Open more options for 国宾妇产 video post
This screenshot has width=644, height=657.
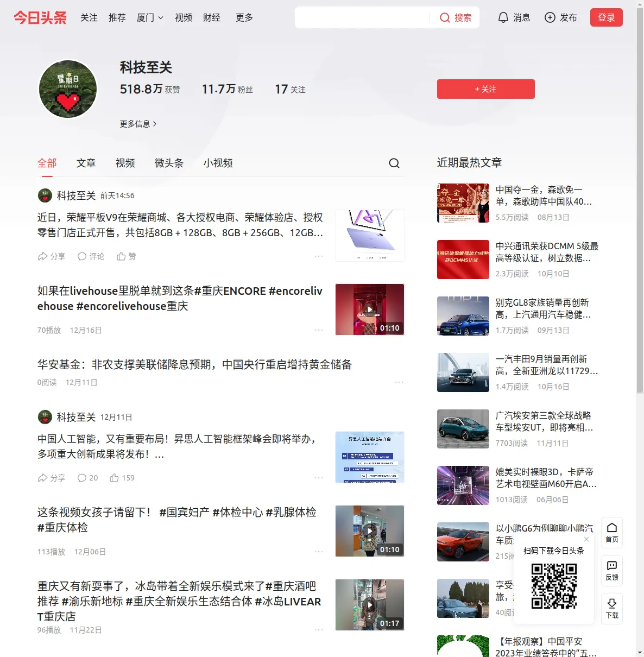(x=319, y=552)
